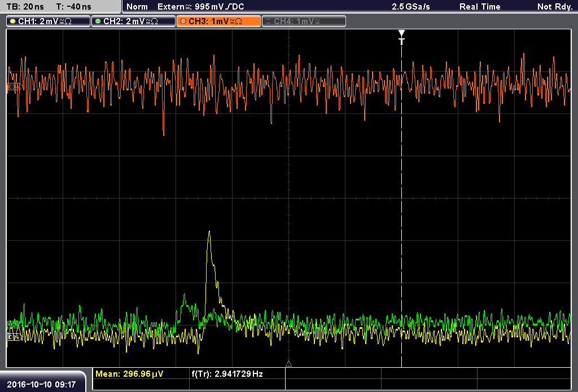Click the T: -40 ns trigger time readout

click(74, 7)
